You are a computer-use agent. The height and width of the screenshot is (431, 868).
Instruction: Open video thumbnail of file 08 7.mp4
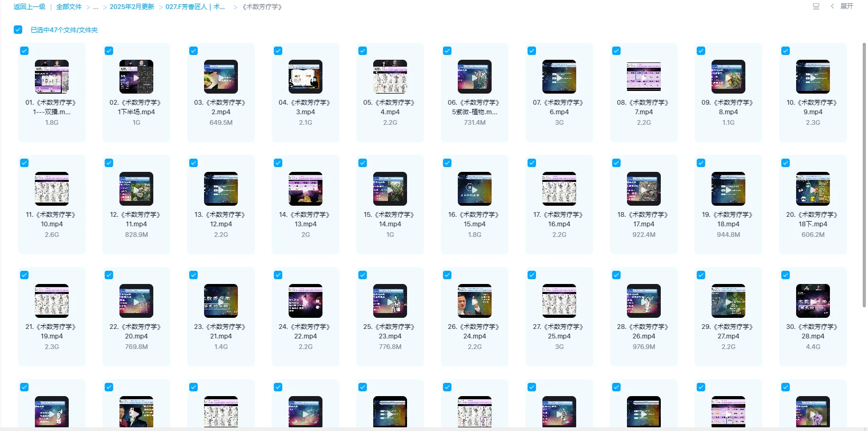[x=644, y=77]
